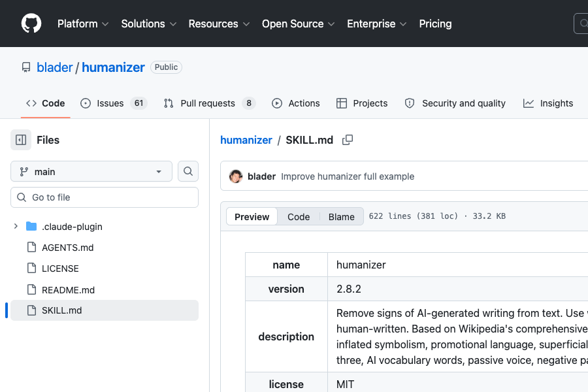Open the main branch selector dropdown

tap(91, 171)
